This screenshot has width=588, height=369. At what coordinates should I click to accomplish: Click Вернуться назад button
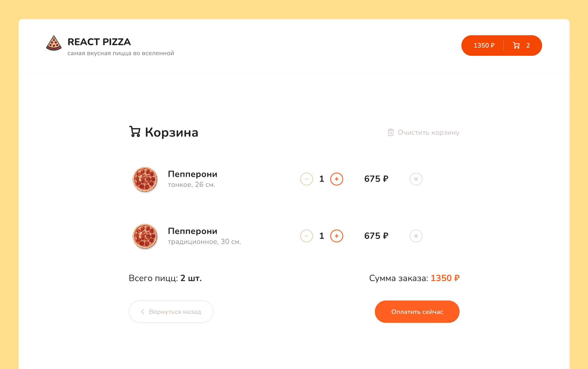pos(171,312)
